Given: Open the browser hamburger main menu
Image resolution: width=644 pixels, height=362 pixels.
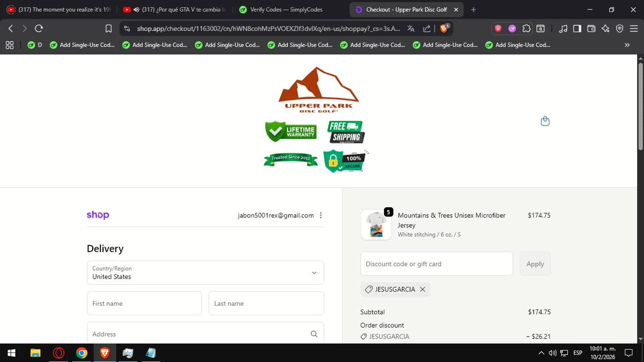Looking at the screenshot, I should tap(634, 28).
